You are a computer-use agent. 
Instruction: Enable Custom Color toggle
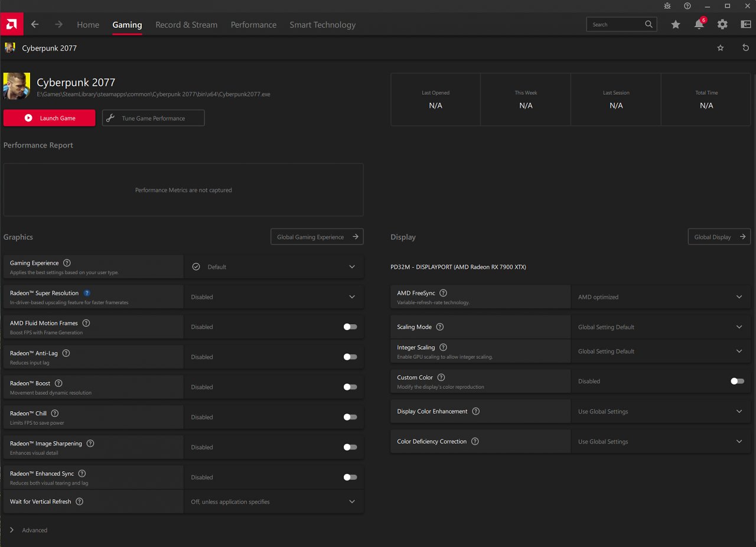click(737, 381)
